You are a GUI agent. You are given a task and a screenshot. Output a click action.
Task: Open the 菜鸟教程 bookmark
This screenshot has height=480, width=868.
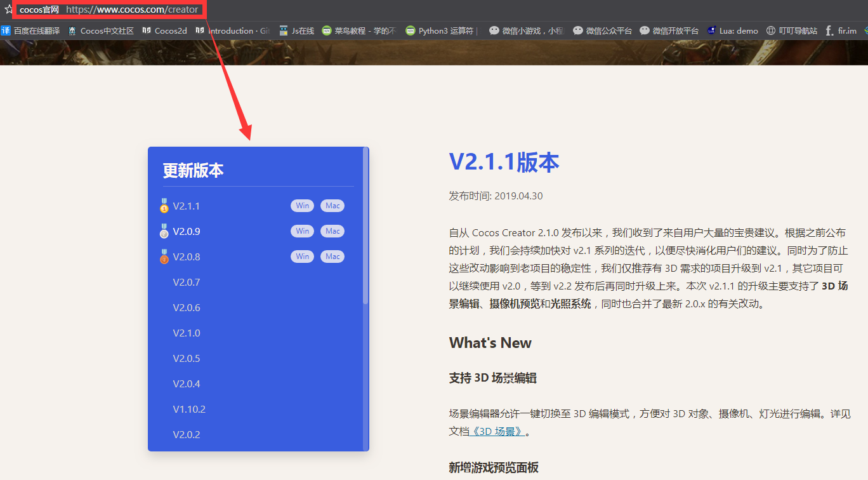click(x=359, y=30)
